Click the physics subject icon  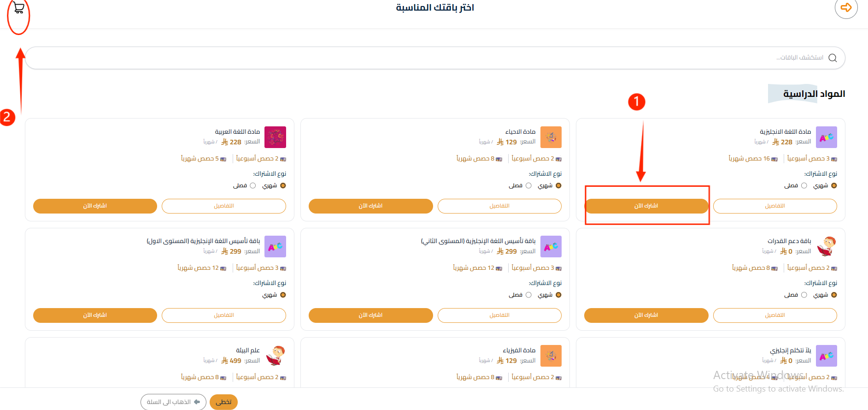point(551,356)
